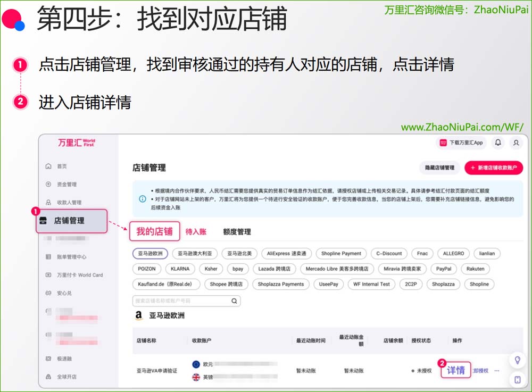The image size is (532, 392).
Task: Select the Rakuten chip
Action: [475, 269]
